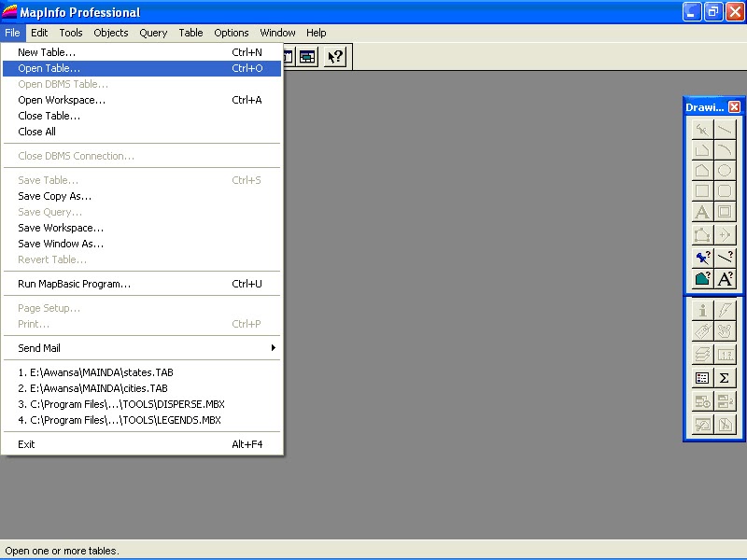Choose Save Window As… menu entry
Viewport: 747px width, 560px height.
coord(142,244)
